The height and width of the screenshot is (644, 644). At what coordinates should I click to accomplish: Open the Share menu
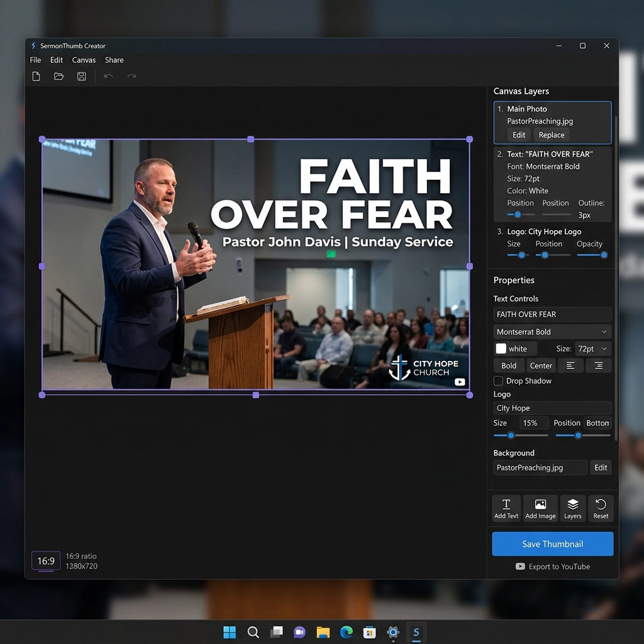[x=114, y=60]
